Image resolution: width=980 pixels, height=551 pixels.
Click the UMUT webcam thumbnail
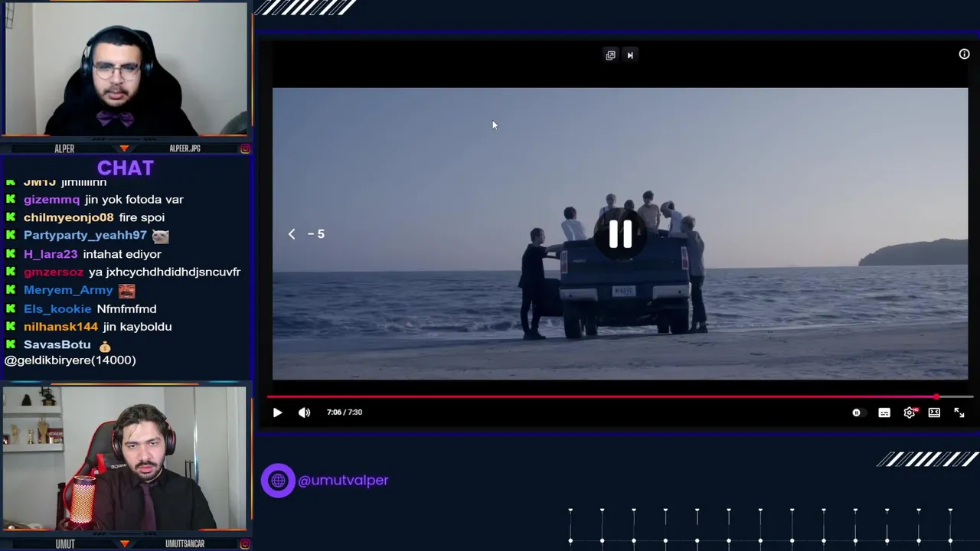[125, 458]
